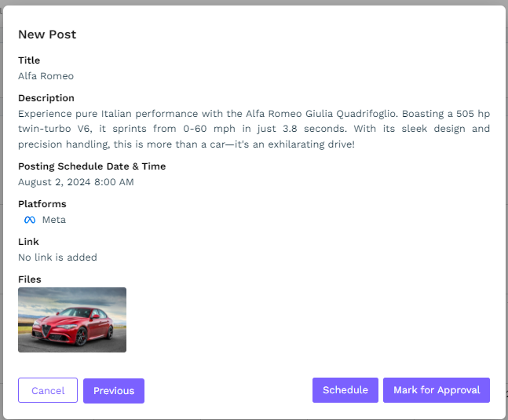Viewport: 508px width, 420px height.
Task: Select the August 2, 2024 8:00 AM value
Action: coord(76,182)
